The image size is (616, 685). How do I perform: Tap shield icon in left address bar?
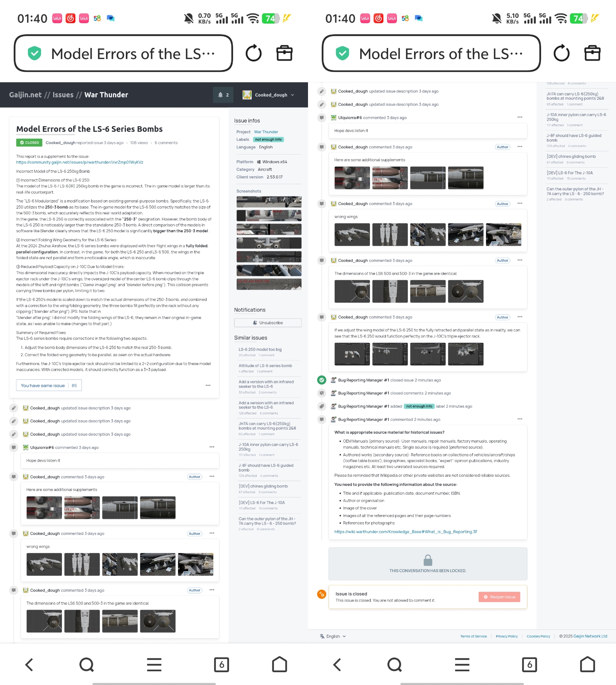(35, 53)
